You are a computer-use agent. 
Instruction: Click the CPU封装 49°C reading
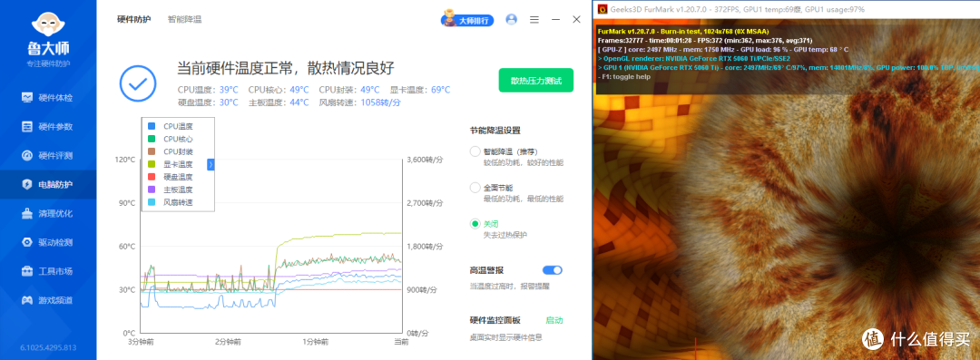[349, 90]
